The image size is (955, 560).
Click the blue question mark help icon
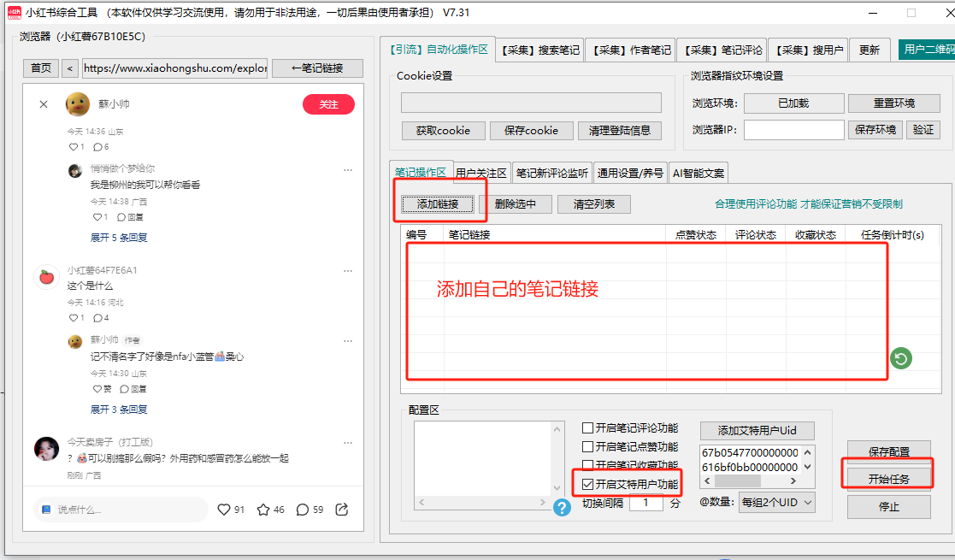(x=562, y=508)
